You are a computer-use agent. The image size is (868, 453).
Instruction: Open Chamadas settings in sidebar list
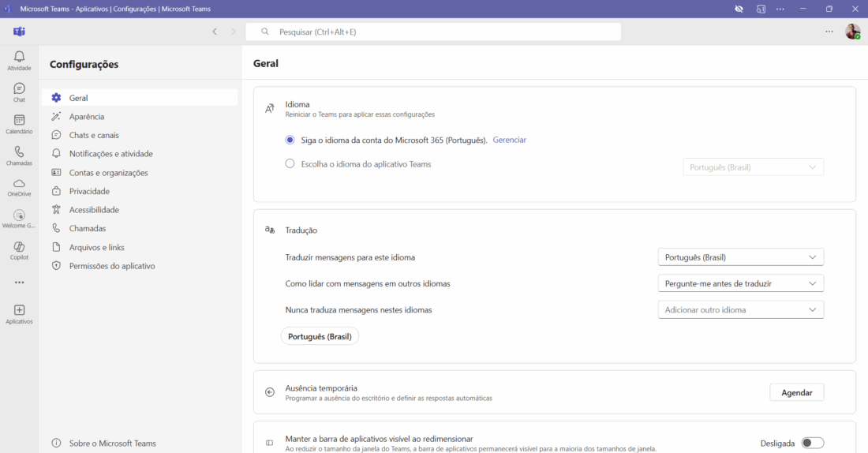(140, 228)
